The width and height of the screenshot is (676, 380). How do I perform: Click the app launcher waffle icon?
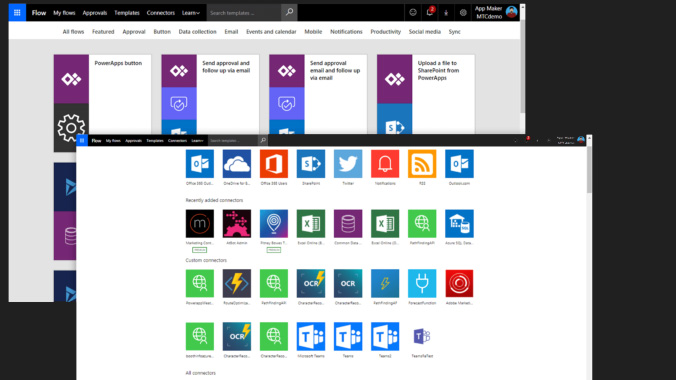coord(17,13)
